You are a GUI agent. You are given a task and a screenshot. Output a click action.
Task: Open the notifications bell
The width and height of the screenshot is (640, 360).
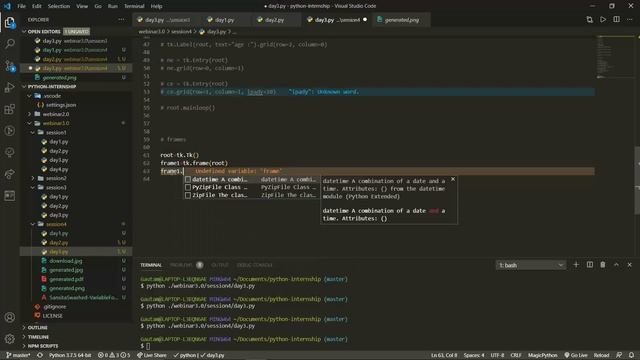(631, 355)
